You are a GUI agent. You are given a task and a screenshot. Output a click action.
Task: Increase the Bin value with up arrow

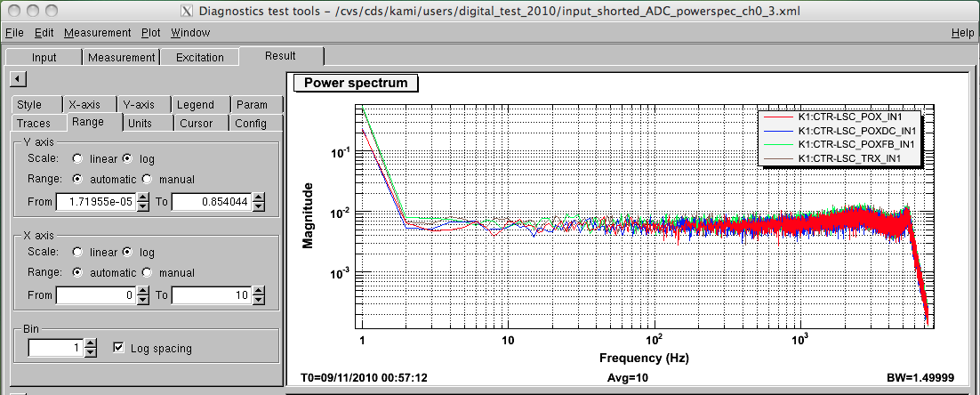(x=90, y=343)
